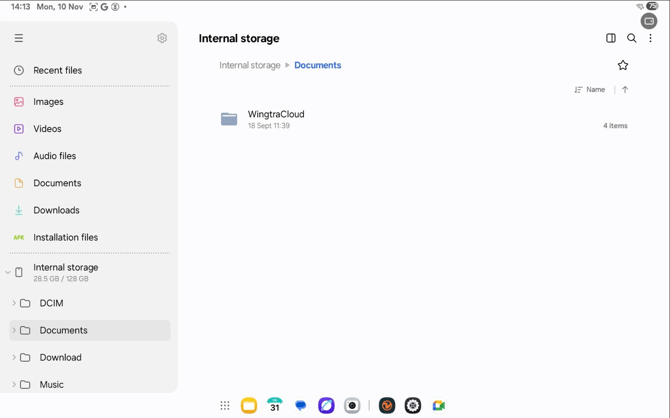Expand the DCIM folder tree
This screenshot has height=418, width=670.
coord(14,303)
